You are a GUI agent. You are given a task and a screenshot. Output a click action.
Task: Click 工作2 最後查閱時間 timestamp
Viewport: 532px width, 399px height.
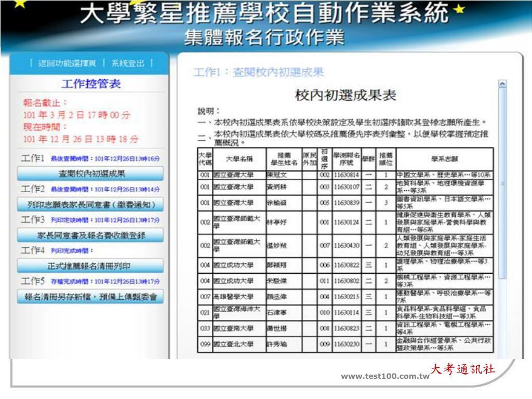pos(105,189)
